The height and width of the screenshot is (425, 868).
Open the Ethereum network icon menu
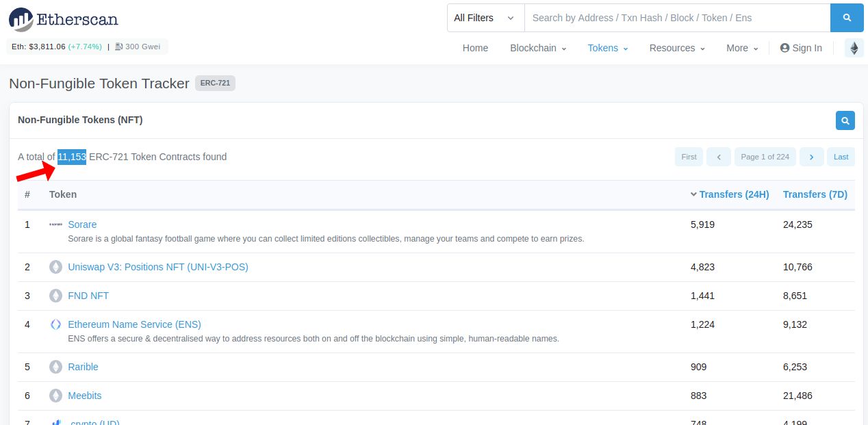tap(854, 48)
